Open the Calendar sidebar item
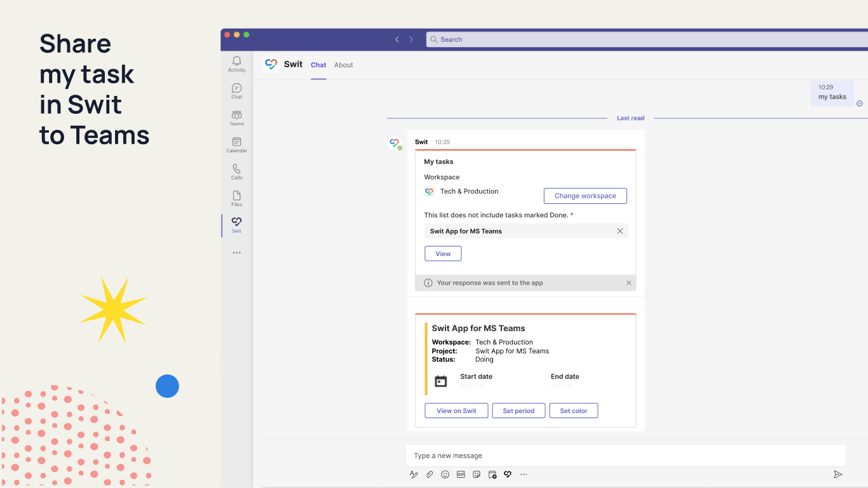 (x=236, y=145)
